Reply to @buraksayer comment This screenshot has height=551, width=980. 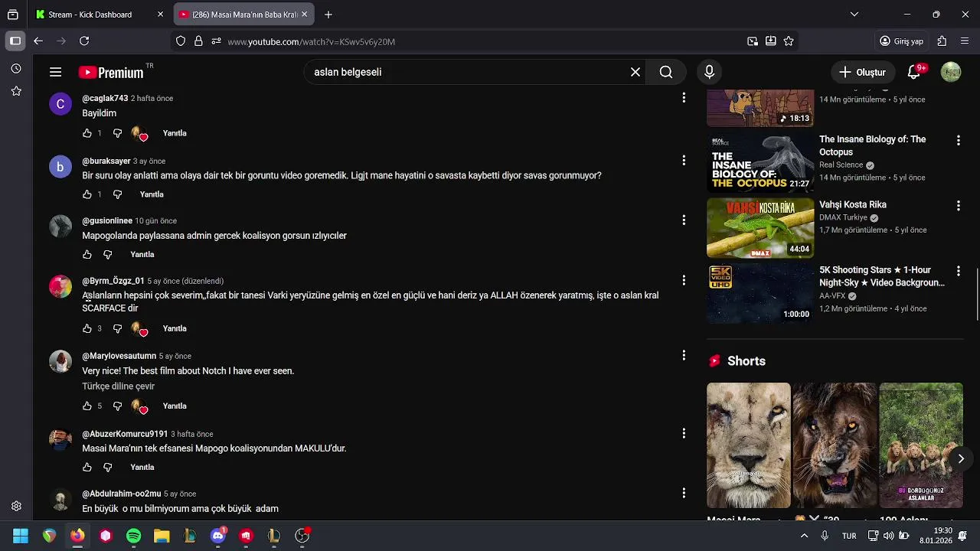tap(152, 194)
